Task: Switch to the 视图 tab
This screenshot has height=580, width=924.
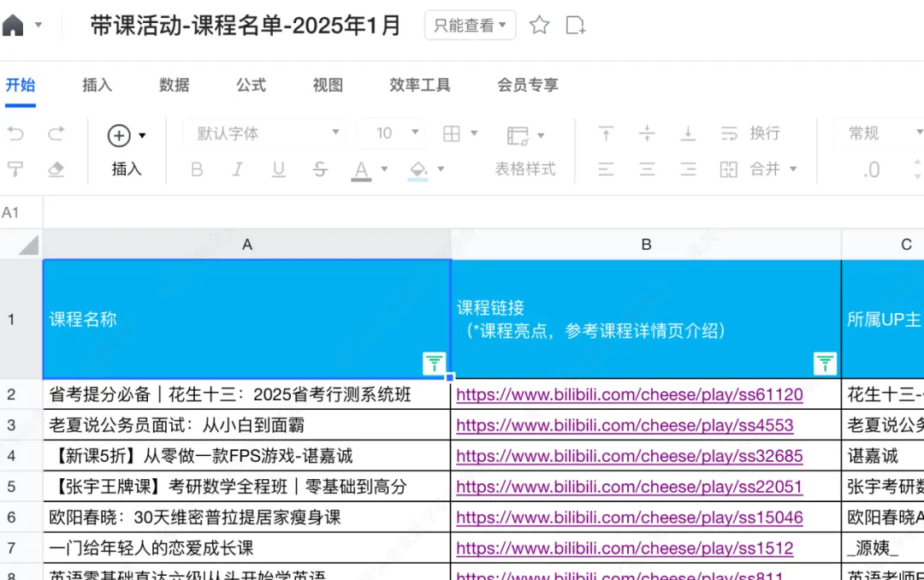Action: (x=328, y=85)
